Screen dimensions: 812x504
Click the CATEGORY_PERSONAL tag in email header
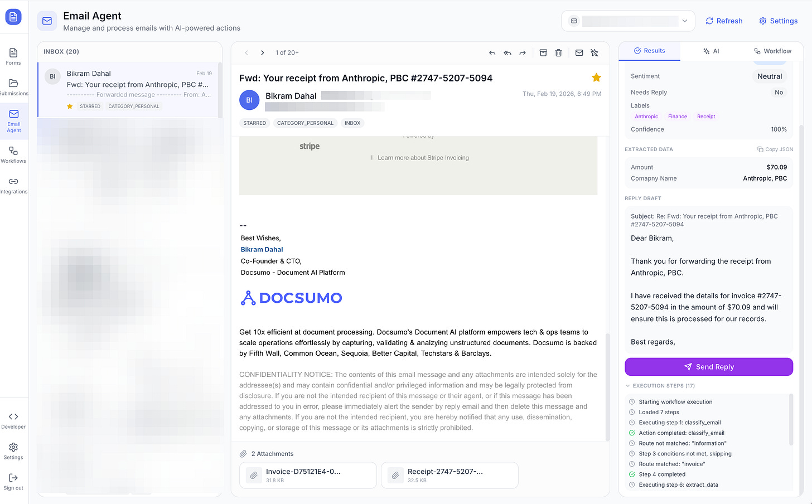coord(305,123)
